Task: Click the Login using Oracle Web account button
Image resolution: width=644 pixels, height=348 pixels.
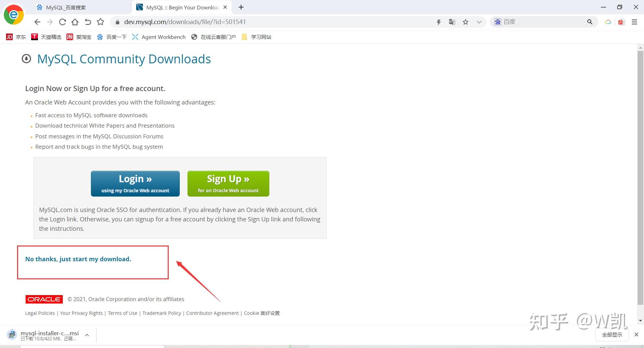Action: click(x=135, y=184)
